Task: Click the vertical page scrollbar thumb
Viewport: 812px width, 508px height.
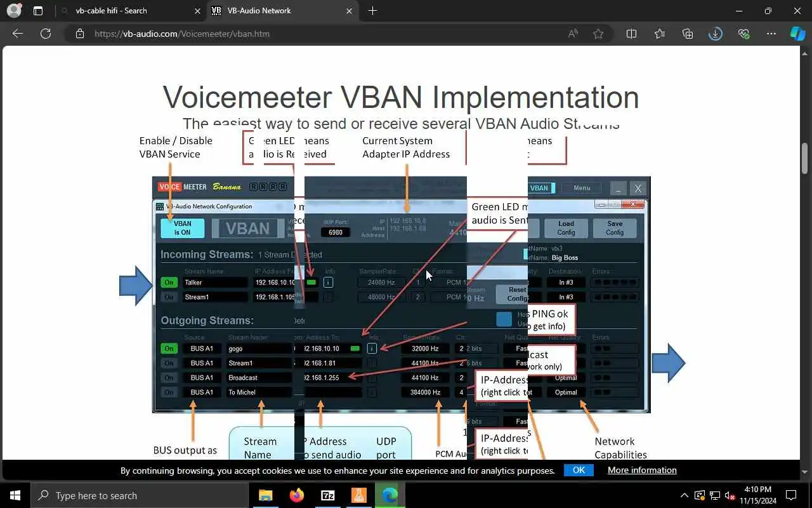Action: 805,158
